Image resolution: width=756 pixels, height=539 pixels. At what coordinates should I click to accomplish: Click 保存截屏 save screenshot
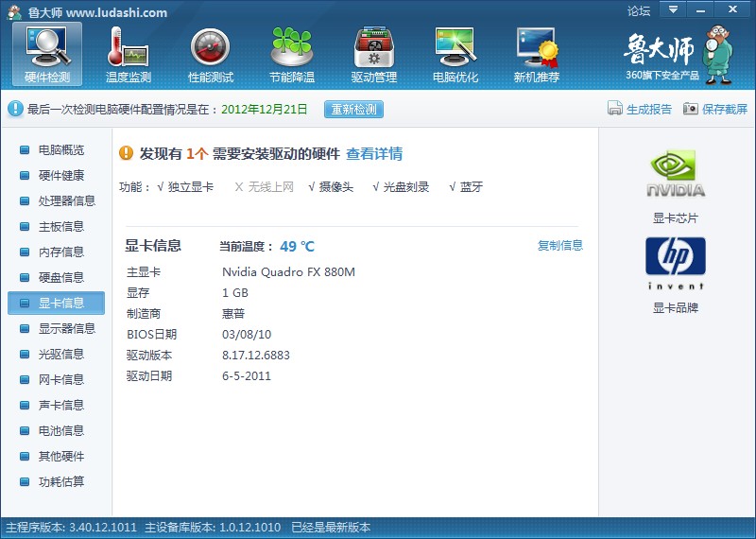click(x=715, y=109)
